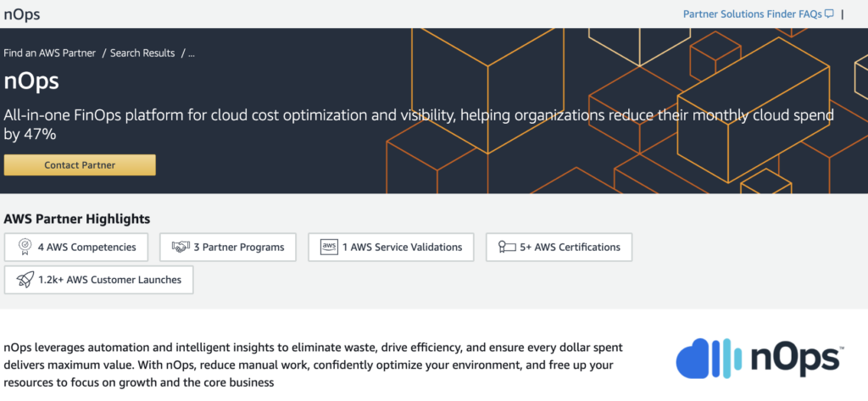Image resolution: width=868 pixels, height=401 pixels.
Task: Click the AWS logo icon for Service Validations
Action: [329, 248]
